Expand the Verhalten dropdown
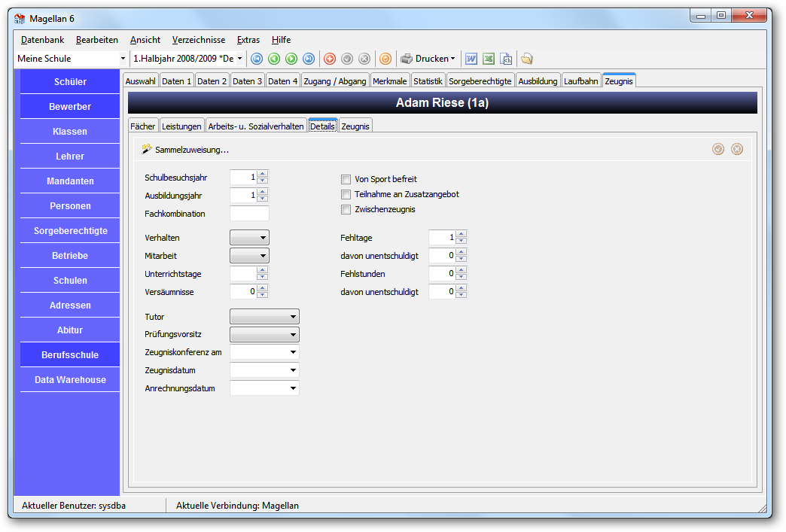Screen dimensions: 786x532 250,238
